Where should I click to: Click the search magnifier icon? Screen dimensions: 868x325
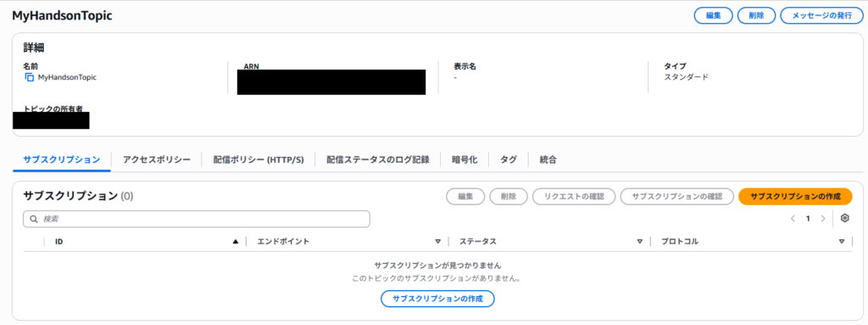(33, 219)
